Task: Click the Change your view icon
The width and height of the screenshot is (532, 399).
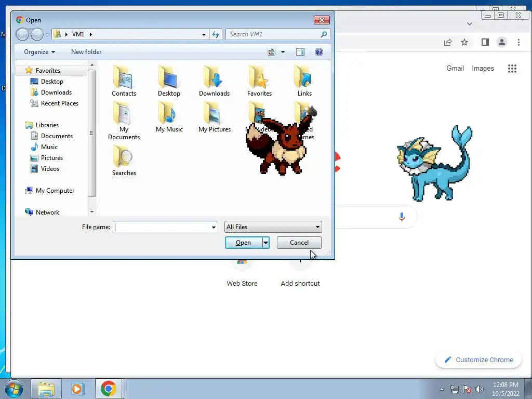Action: (x=271, y=52)
